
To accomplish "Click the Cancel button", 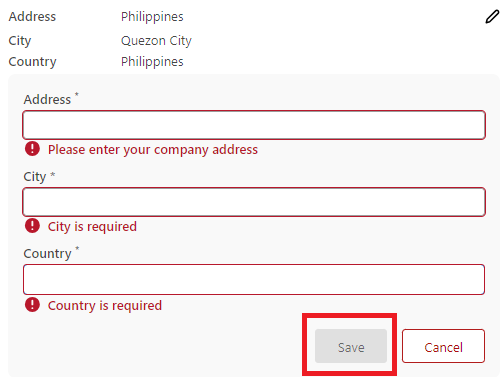I will click(443, 346).
